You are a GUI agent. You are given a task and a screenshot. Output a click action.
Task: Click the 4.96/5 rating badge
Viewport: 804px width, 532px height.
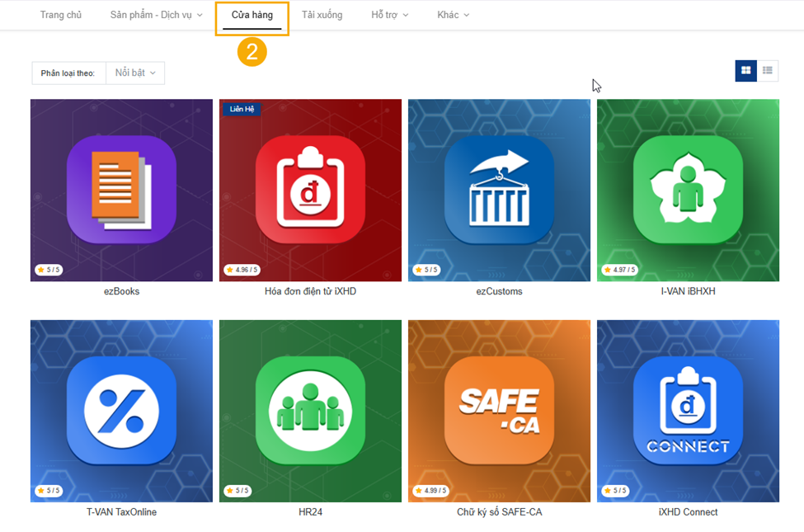click(242, 270)
